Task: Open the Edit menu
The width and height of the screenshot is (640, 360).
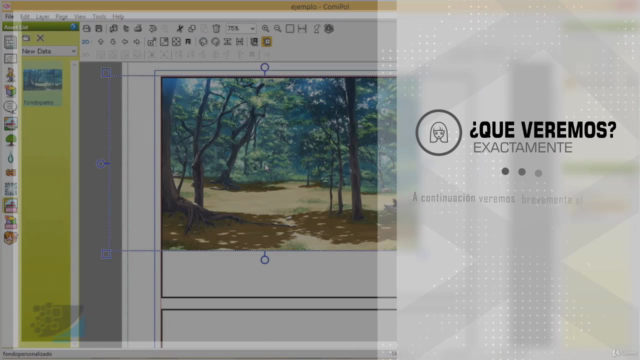Action: (25, 17)
